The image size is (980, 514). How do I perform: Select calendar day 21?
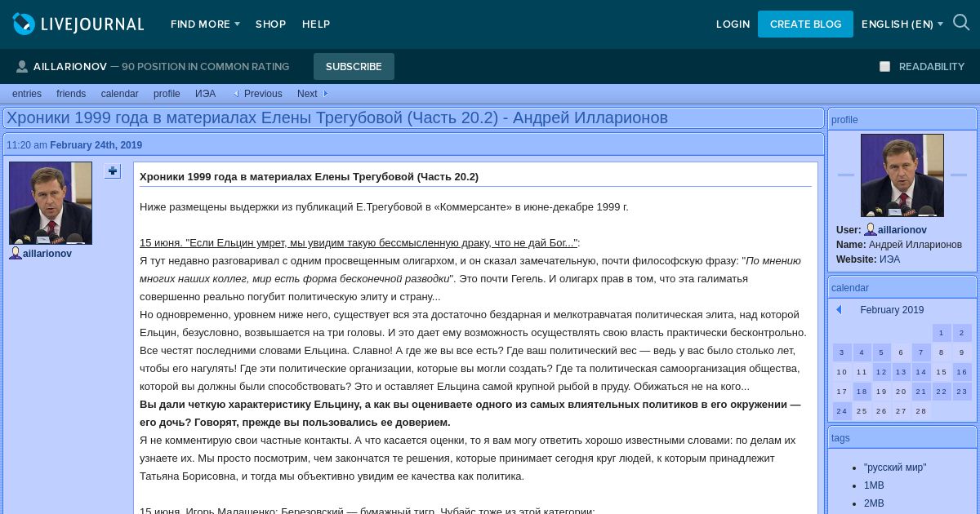tap(921, 392)
